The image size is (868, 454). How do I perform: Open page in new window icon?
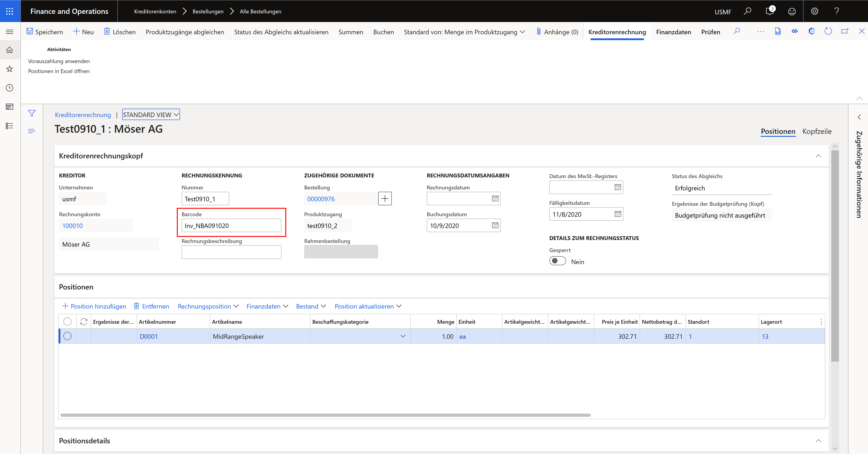click(845, 31)
